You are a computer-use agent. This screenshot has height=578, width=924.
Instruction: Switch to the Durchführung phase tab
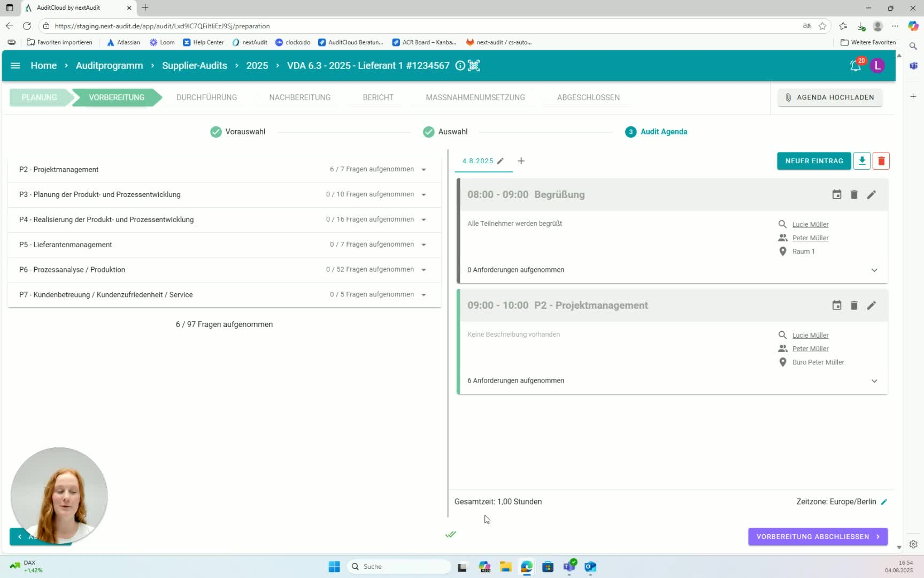pyautogui.click(x=206, y=97)
